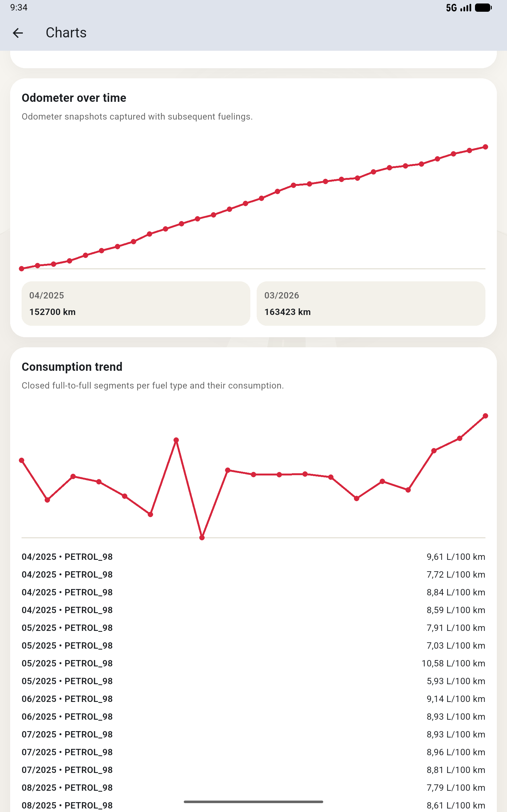This screenshot has width=507, height=812.
Task: Tap the final highest point on the consumption chart
Action: [x=485, y=416]
